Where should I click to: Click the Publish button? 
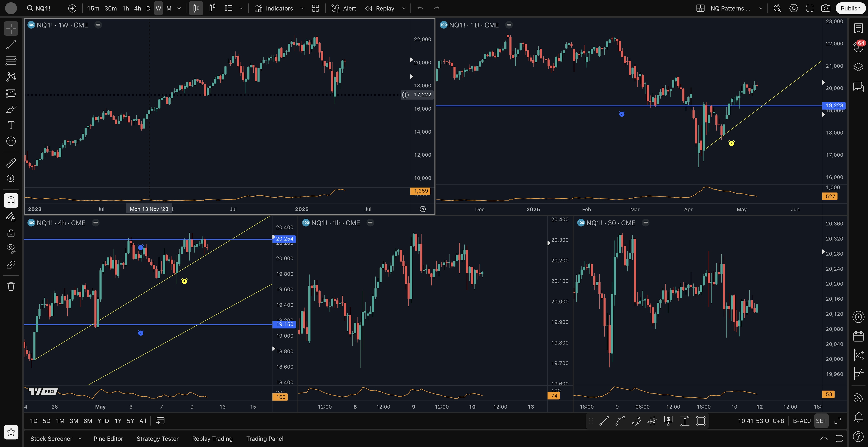click(x=850, y=8)
